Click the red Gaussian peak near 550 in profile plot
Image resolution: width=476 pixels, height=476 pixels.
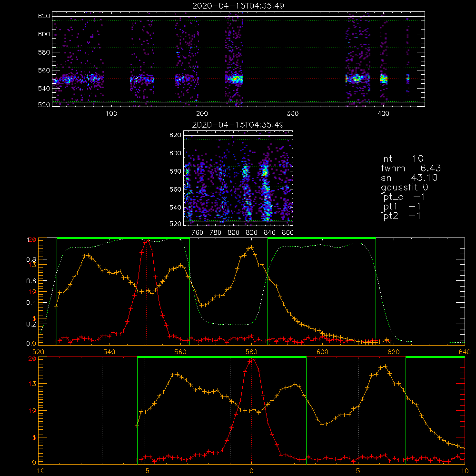click(147, 241)
